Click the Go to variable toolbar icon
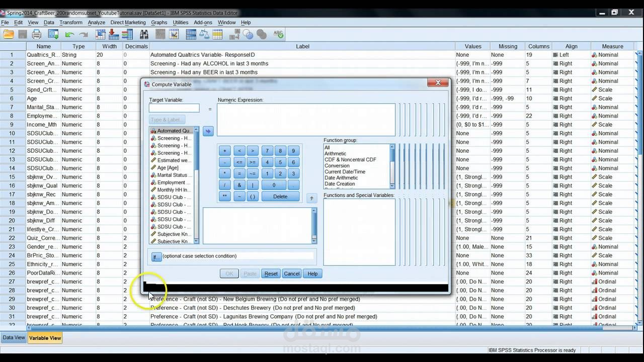644x362 pixels. 114,34
